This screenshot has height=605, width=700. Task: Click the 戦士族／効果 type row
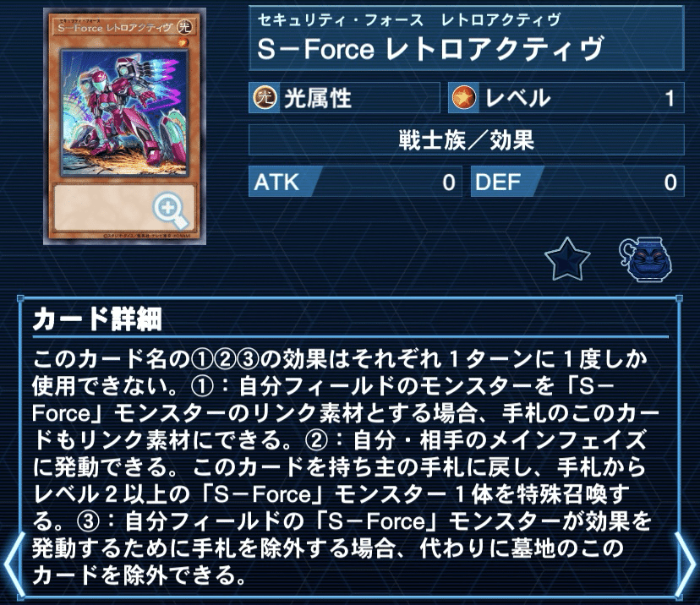click(x=466, y=140)
